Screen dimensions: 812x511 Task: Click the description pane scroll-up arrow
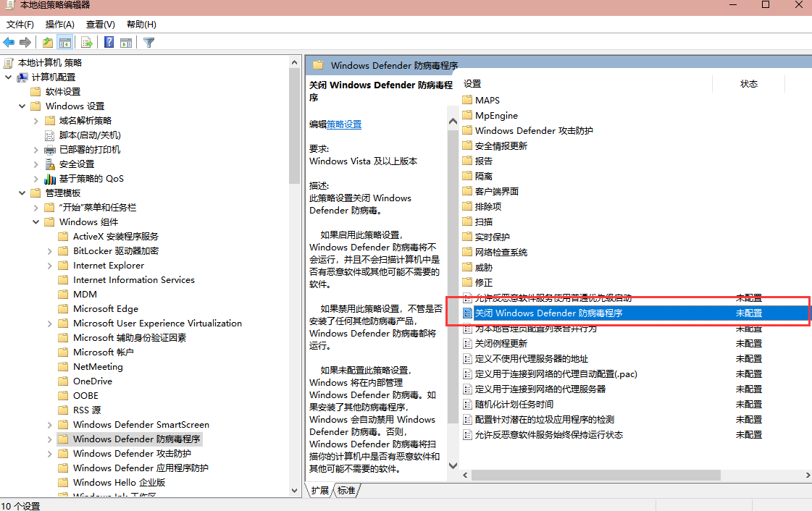pos(453,122)
